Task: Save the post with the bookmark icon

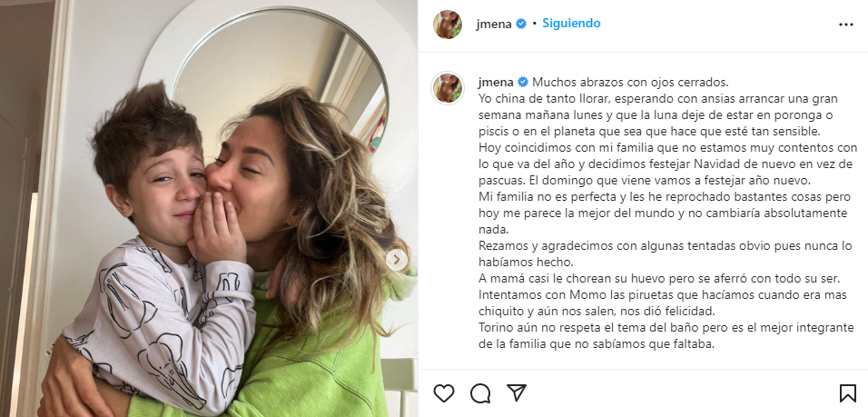Action: click(x=847, y=393)
